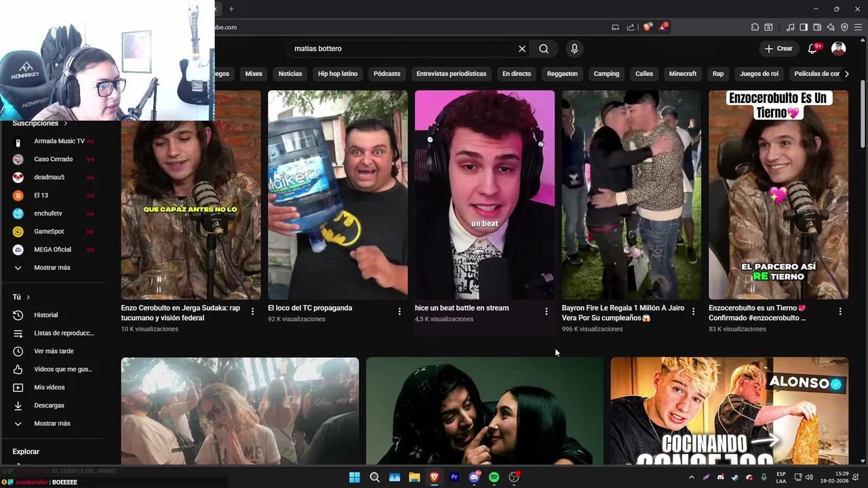The height and width of the screenshot is (488, 868).
Task: Open Brave Rewards triangle icon
Action: tap(663, 27)
